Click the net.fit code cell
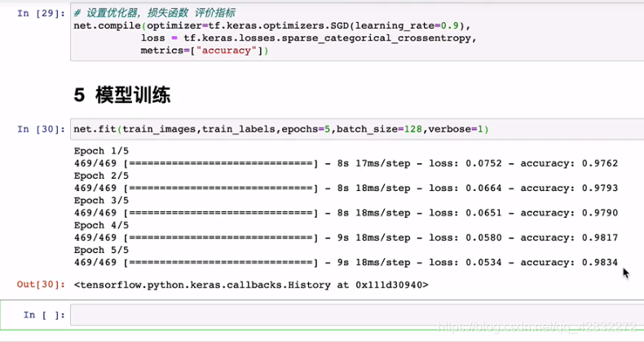644x342 pixels. pyautogui.click(x=357, y=129)
